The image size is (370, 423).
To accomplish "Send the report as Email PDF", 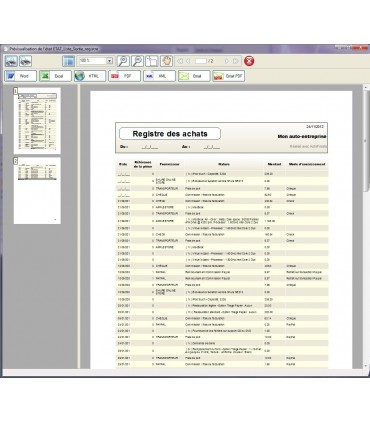I will coord(229,76).
